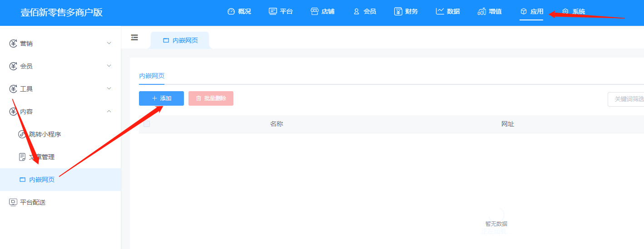Tick the select-all checkbox in table header

click(x=147, y=124)
